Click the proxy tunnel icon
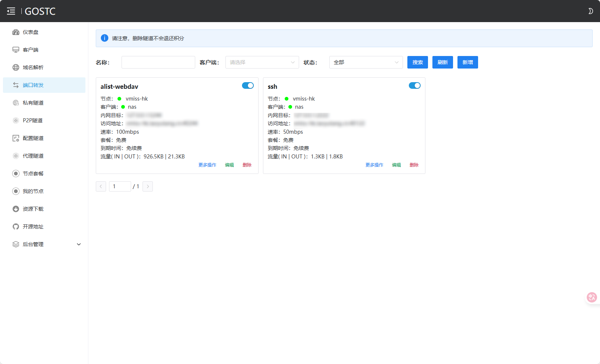This screenshot has width=600, height=364. 16,156
